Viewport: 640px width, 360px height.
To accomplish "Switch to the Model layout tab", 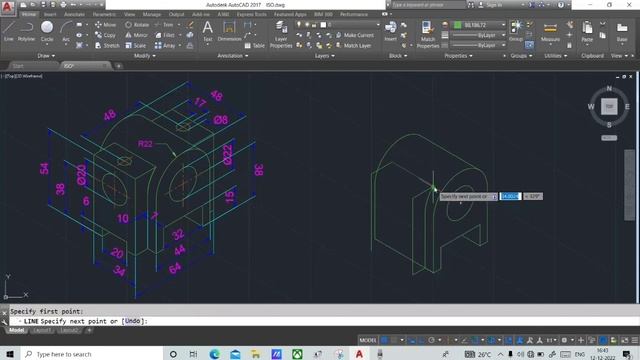I will pyautogui.click(x=17, y=330).
